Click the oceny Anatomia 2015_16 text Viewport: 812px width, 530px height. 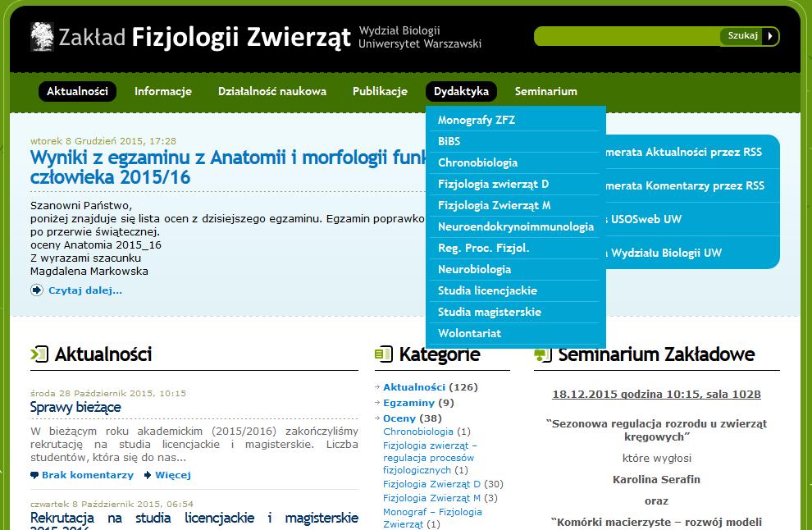(x=96, y=245)
